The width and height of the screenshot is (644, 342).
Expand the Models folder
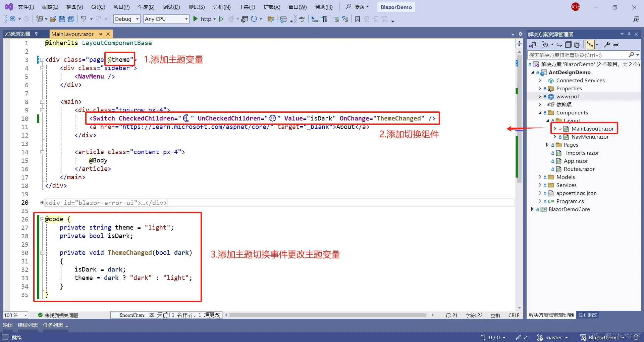540,177
